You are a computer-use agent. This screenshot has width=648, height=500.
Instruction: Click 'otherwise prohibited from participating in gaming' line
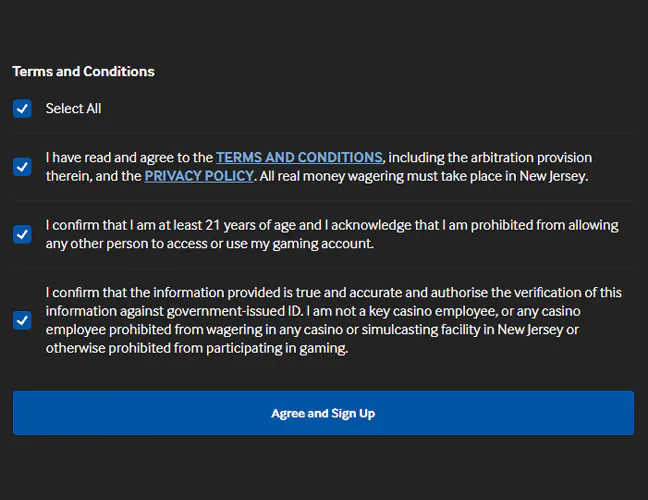click(x=197, y=348)
